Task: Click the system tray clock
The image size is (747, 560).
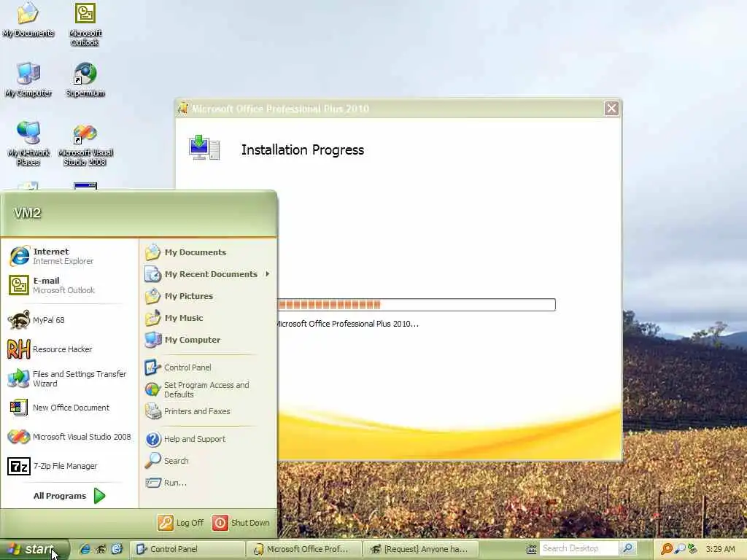Action: click(x=720, y=549)
